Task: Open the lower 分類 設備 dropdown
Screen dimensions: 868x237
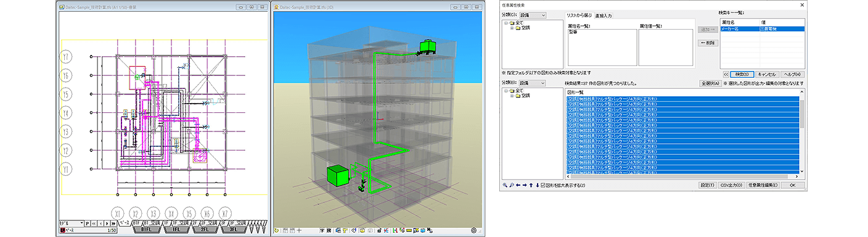Action: pos(532,83)
